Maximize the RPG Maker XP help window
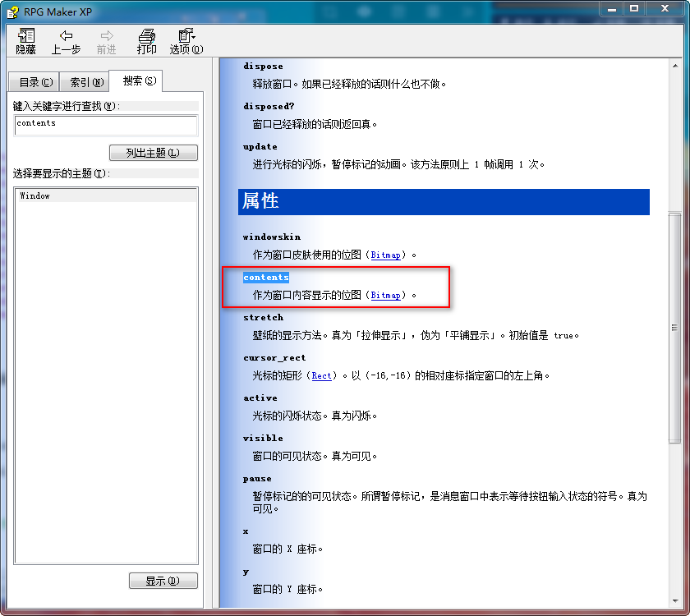Viewport: 690px width, 616px height. pos(634,9)
